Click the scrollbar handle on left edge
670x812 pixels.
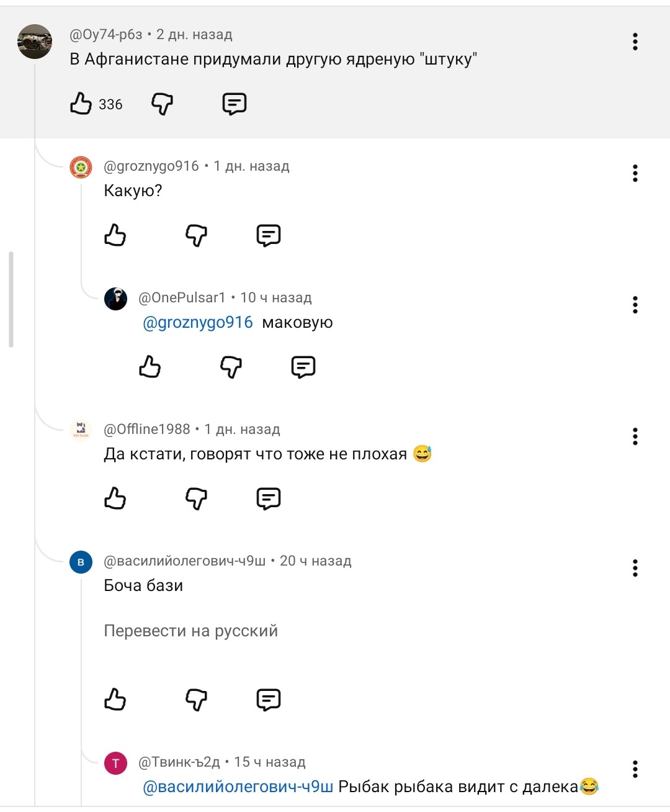tap(11, 300)
